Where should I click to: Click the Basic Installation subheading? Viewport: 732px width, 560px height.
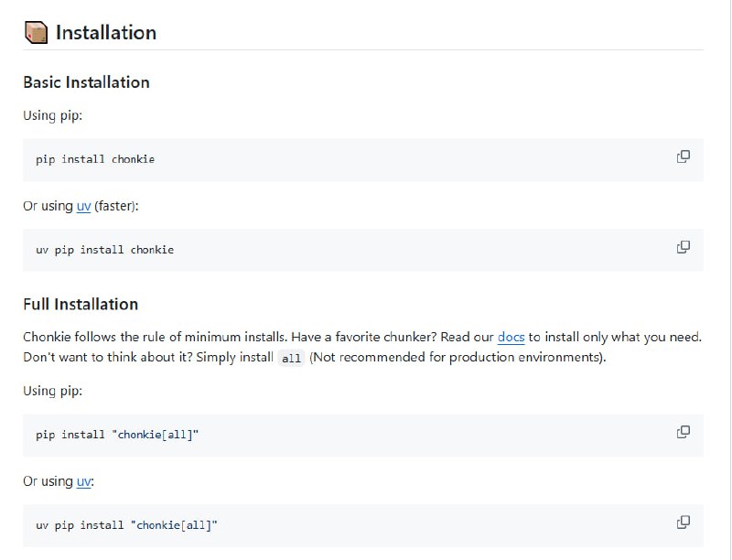(x=86, y=82)
